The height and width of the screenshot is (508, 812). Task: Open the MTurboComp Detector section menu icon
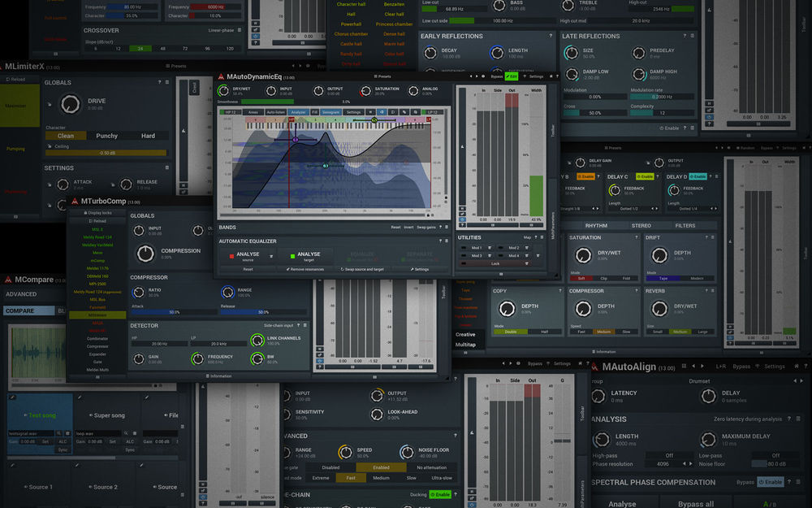[304, 326]
